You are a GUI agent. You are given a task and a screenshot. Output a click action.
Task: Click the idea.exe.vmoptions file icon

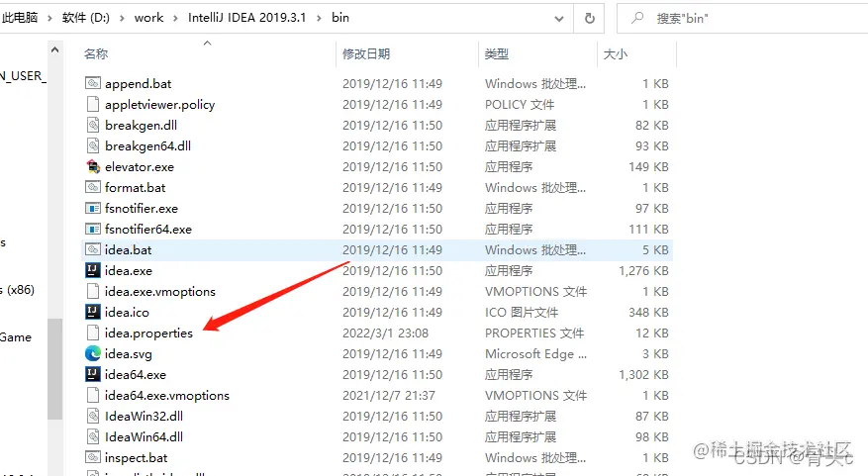(93, 291)
